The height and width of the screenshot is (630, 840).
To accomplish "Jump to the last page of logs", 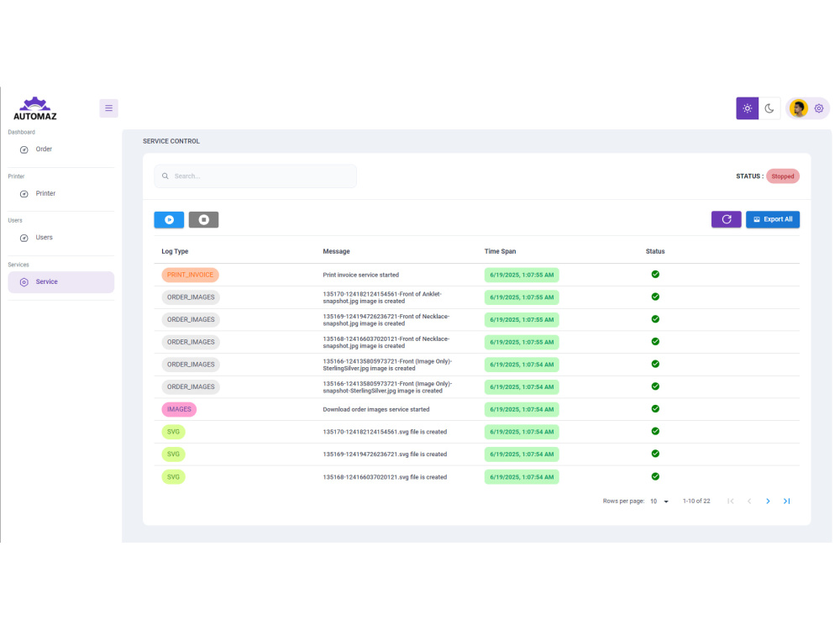I will click(786, 501).
